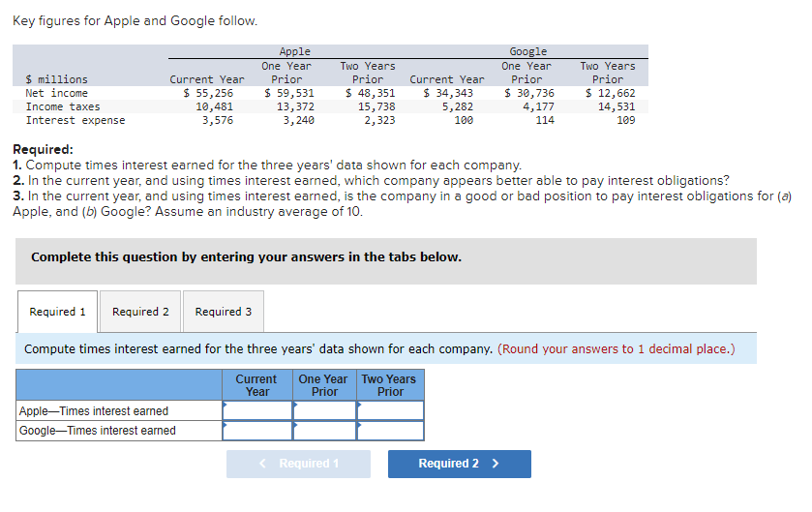
Task: Click Google two years prior net income $ 12,662
Action: [x=610, y=93]
